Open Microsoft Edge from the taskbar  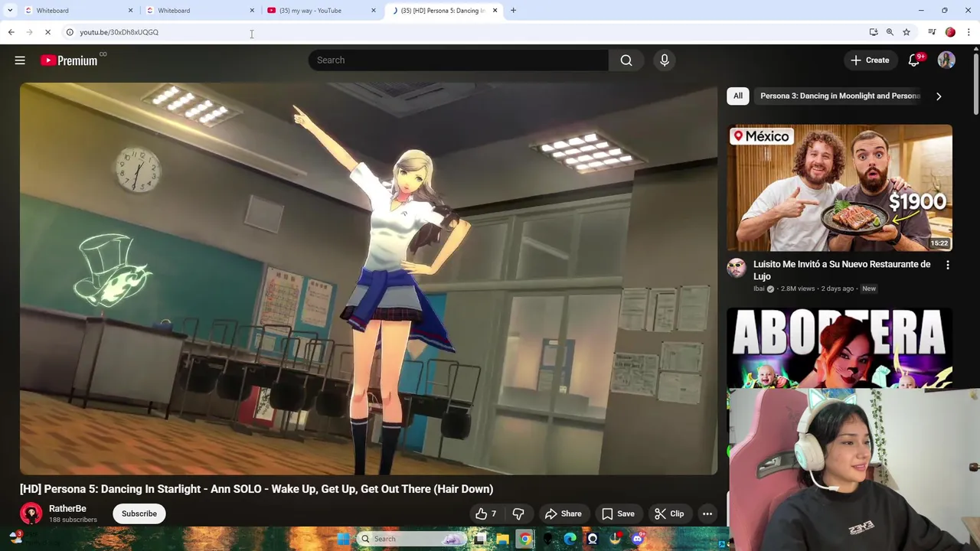570,539
